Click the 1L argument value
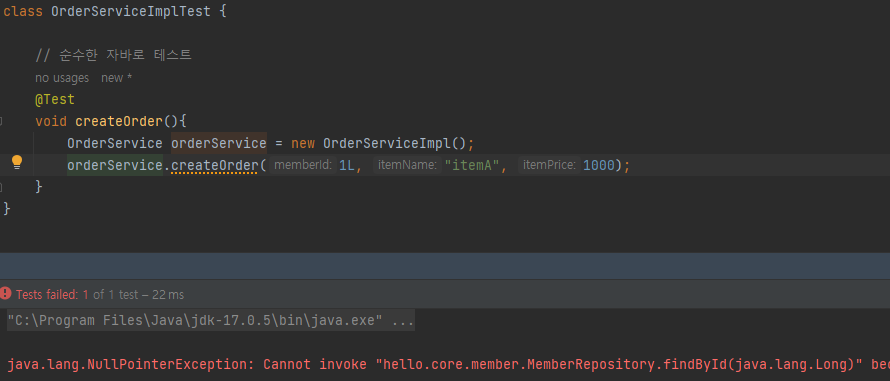Image resolution: width=890 pixels, height=381 pixels. pyautogui.click(x=347, y=165)
